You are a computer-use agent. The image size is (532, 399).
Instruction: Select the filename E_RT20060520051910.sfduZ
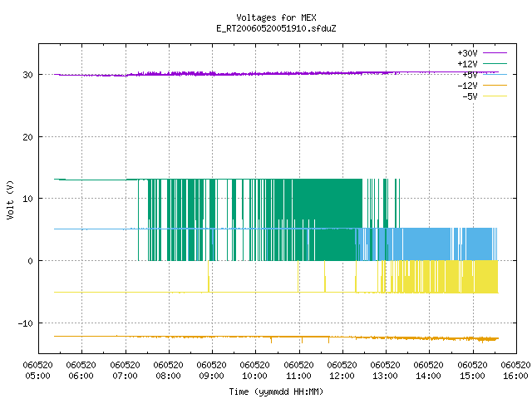276,28
